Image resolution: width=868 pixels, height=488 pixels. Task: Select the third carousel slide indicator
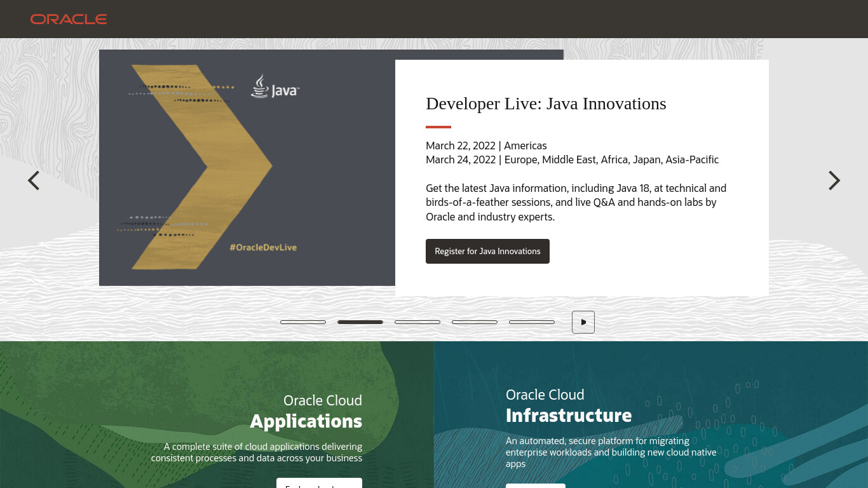pyautogui.click(x=417, y=322)
